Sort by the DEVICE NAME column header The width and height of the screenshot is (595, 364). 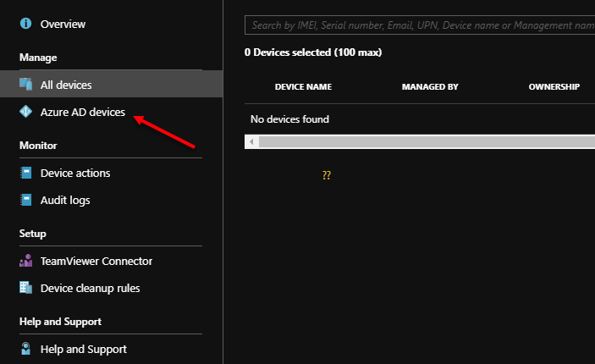click(x=303, y=87)
